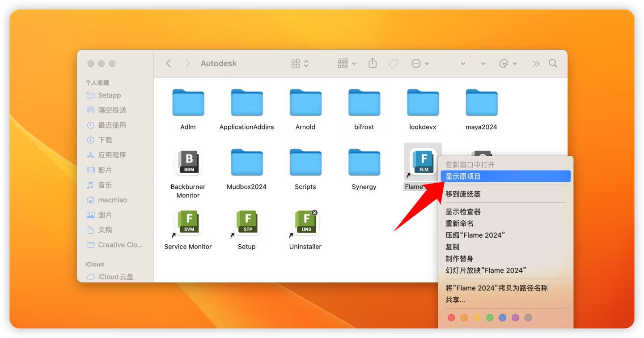Choose 移到废纸篓 from context menu

506,194
